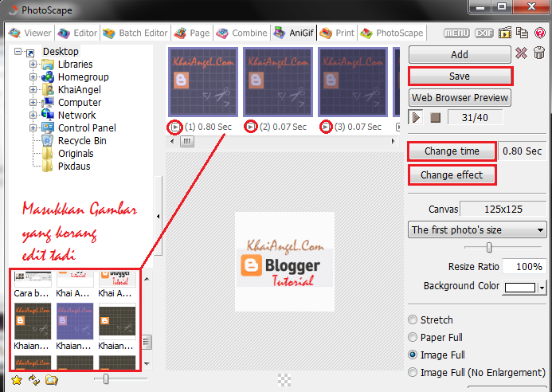Screen dimensions: 552x392
Task: Expand the Homegroup tree node
Action: pyautogui.click(x=33, y=76)
